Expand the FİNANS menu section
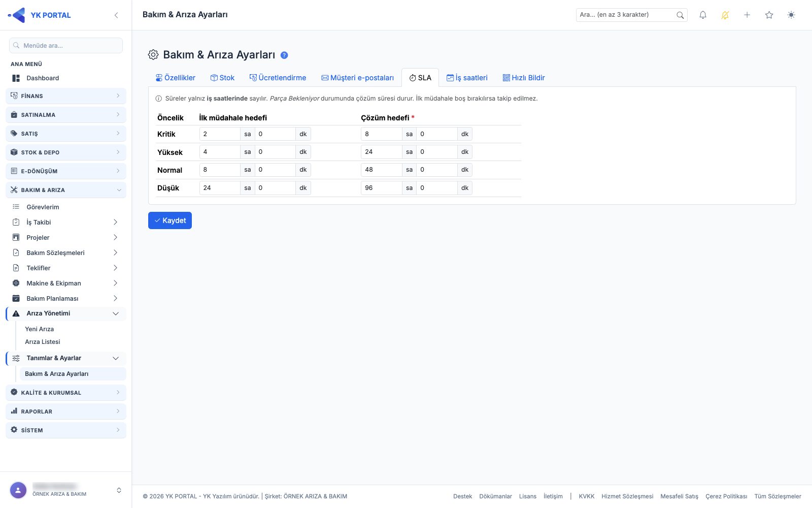This screenshot has height=508, width=812. 66,96
